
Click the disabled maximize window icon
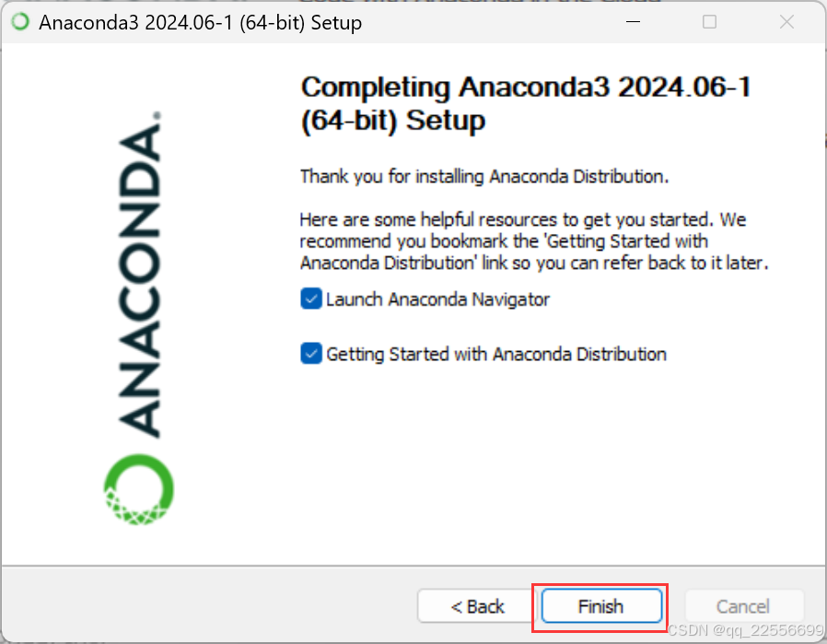point(709,22)
